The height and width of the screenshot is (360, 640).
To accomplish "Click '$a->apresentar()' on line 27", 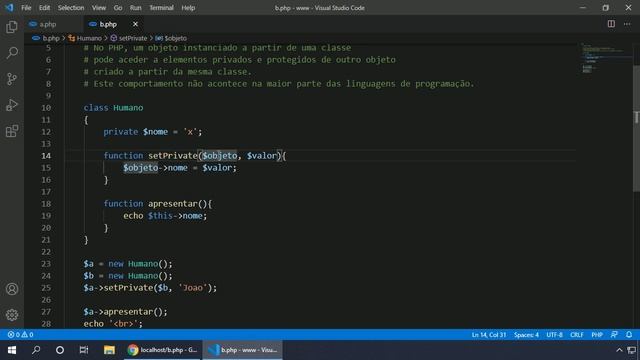I will (x=125, y=312).
